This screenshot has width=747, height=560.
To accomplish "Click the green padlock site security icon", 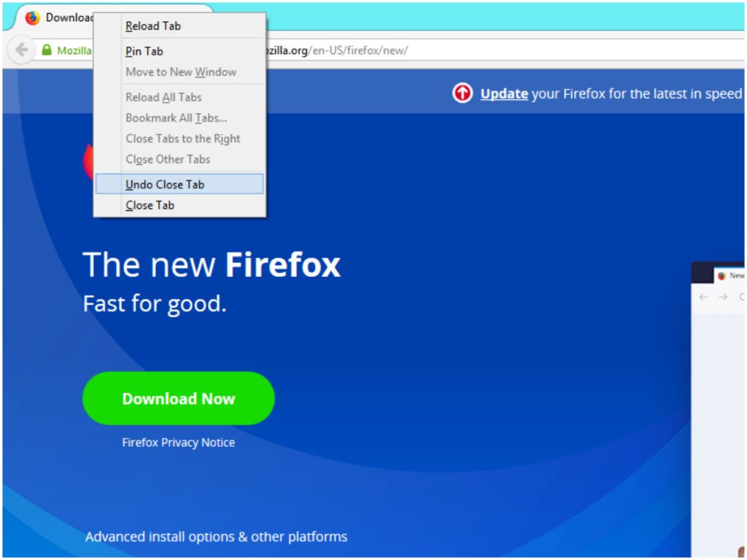I will (x=47, y=50).
